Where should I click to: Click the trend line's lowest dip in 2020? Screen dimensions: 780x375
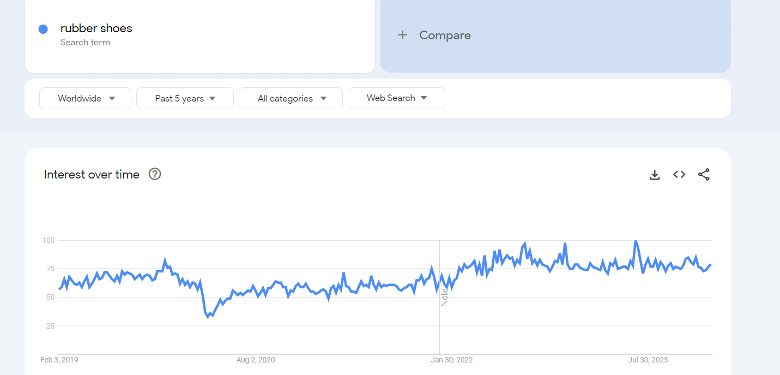coord(209,316)
